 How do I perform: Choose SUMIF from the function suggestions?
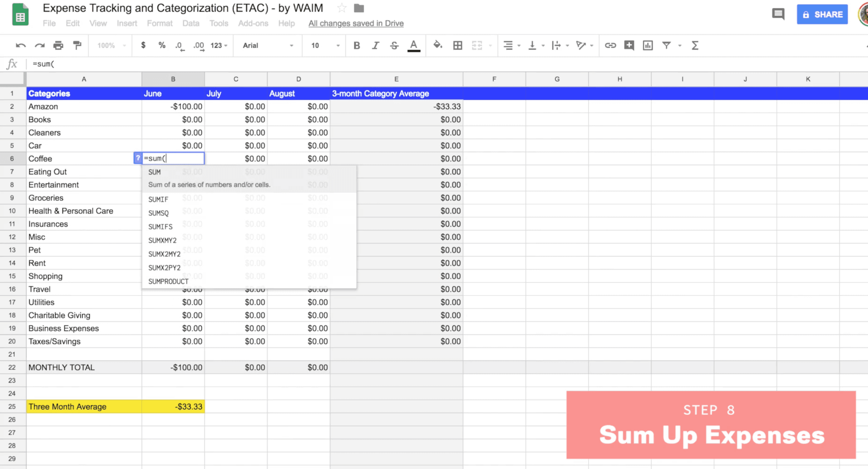[158, 200]
